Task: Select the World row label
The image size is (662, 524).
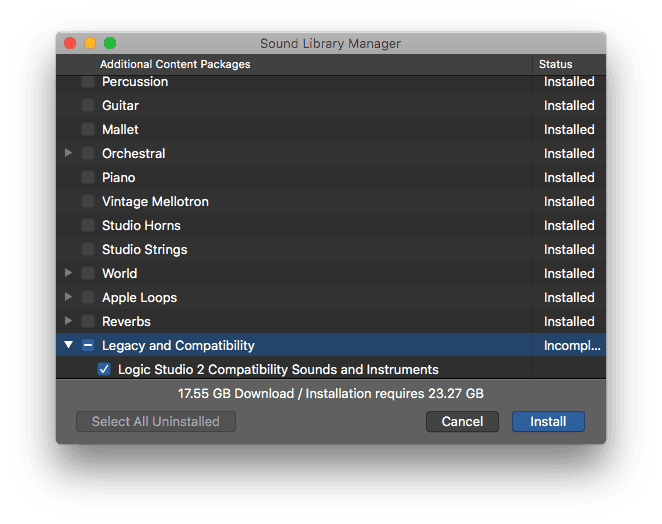Action: [x=120, y=274]
